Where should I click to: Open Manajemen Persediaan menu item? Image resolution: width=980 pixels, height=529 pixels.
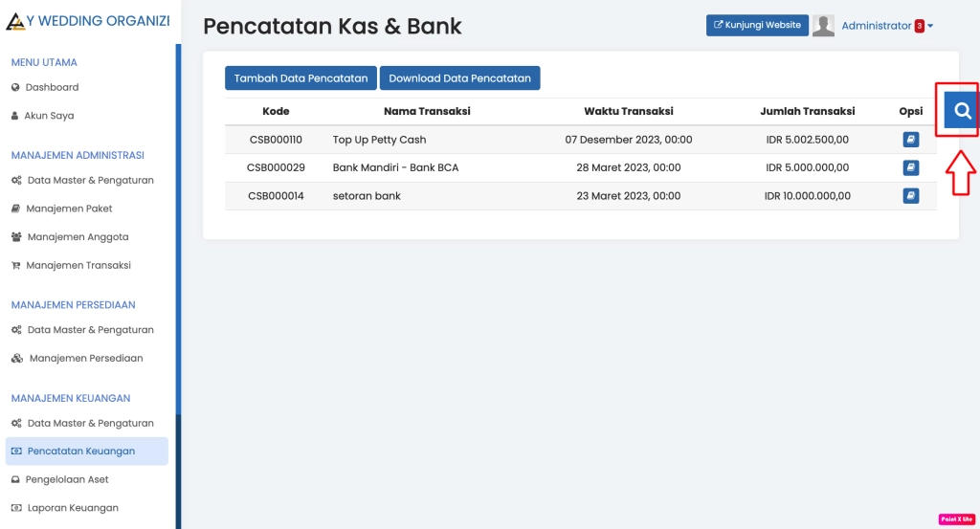(86, 359)
